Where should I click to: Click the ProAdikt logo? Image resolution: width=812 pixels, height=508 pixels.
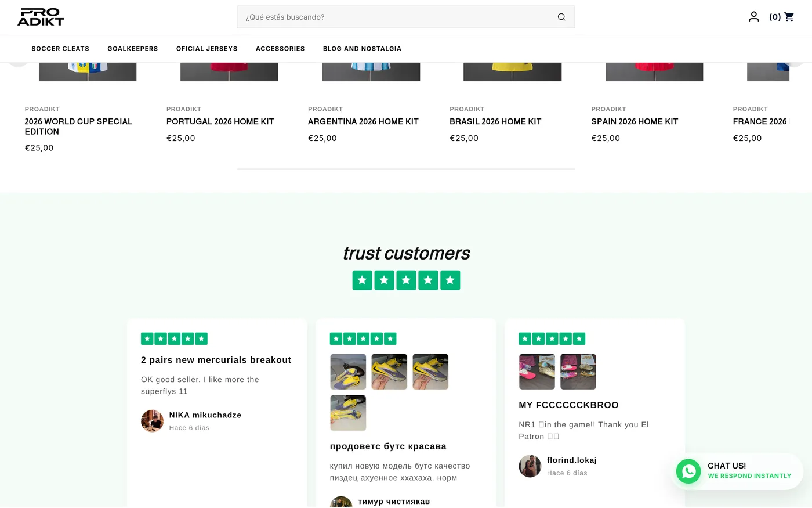tap(41, 17)
